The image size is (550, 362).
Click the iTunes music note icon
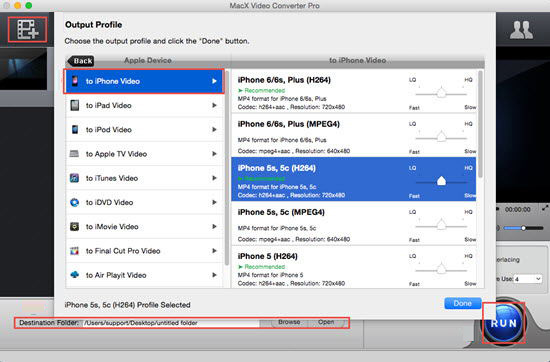coord(74,178)
